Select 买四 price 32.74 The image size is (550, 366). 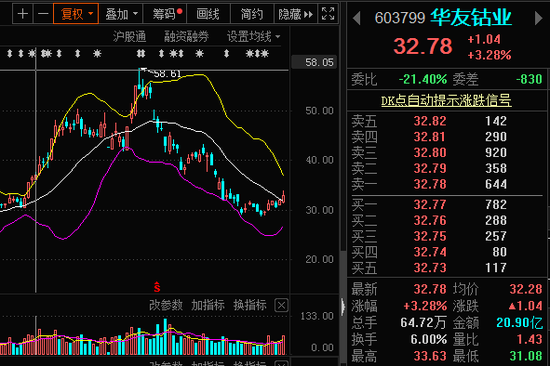click(x=430, y=252)
